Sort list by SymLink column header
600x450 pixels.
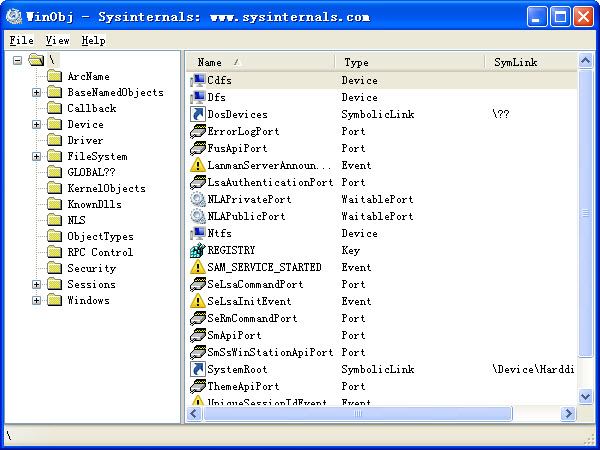pos(531,62)
